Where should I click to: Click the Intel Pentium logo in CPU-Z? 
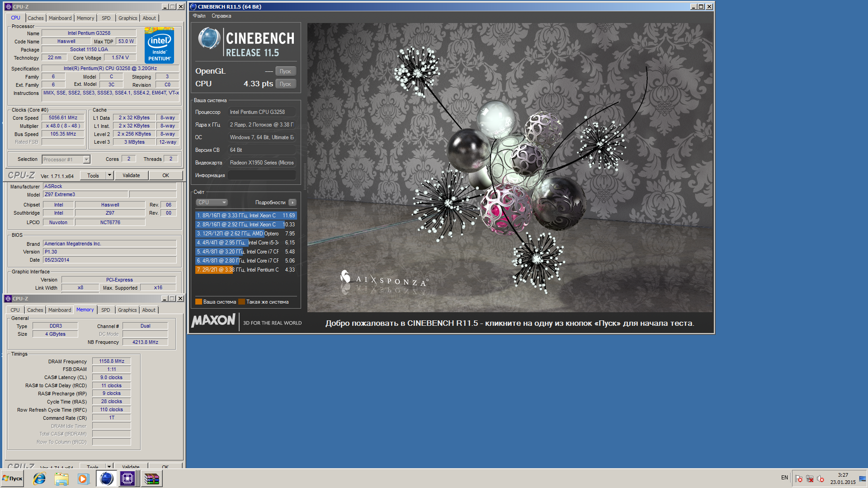(x=160, y=45)
